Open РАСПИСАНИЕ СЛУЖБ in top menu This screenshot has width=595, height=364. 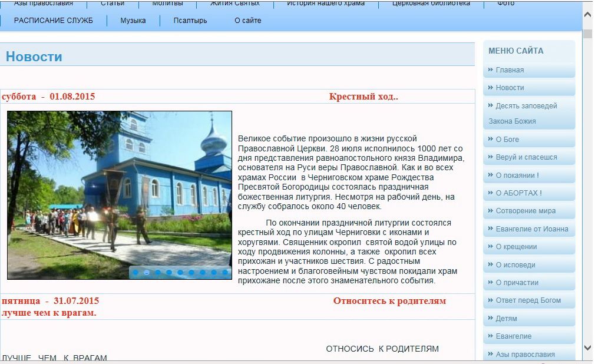point(54,21)
